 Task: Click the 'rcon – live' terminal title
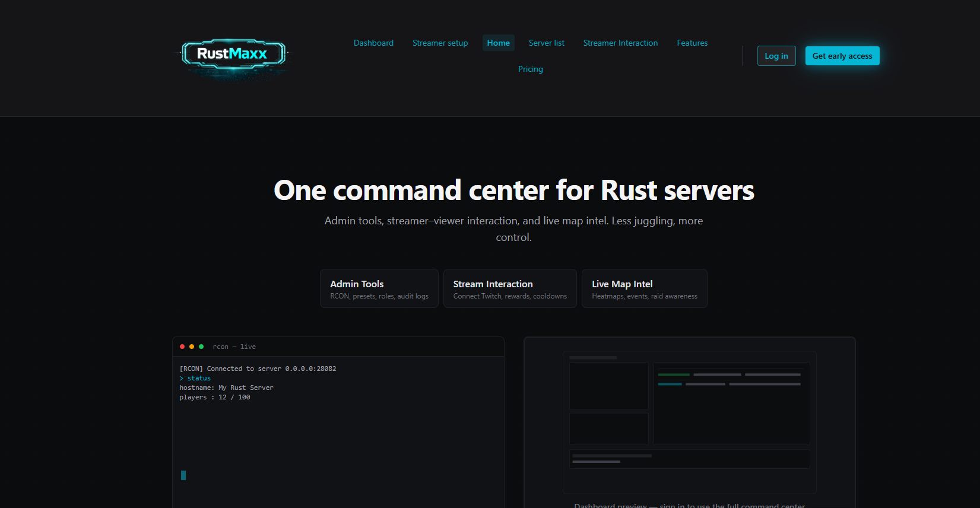pos(234,347)
